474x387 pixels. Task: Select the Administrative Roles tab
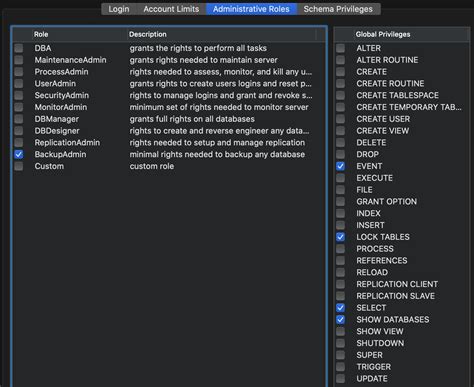pyautogui.click(x=251, y=9)
